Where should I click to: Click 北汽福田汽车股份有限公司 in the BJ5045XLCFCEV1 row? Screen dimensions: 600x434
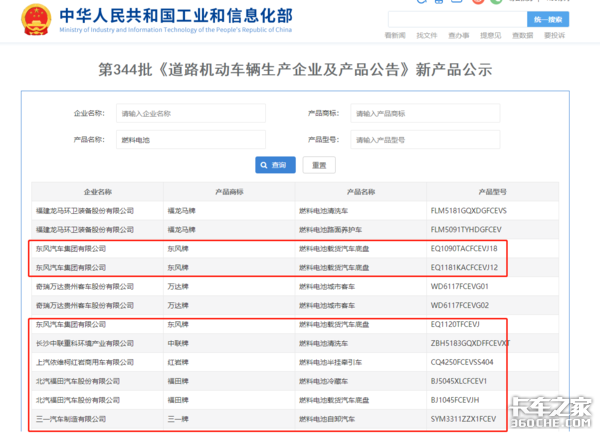coord(78,381)
